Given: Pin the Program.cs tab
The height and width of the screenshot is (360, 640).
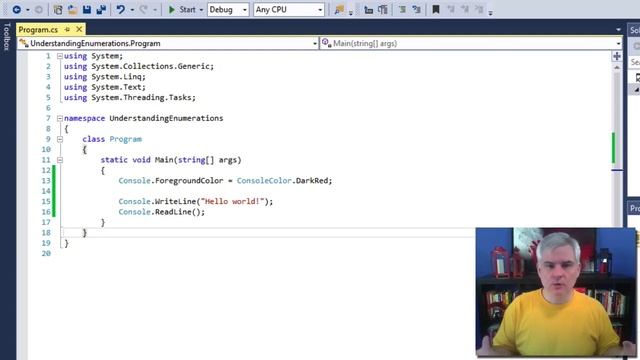Looking at the screenshot, I should (67, 29).
